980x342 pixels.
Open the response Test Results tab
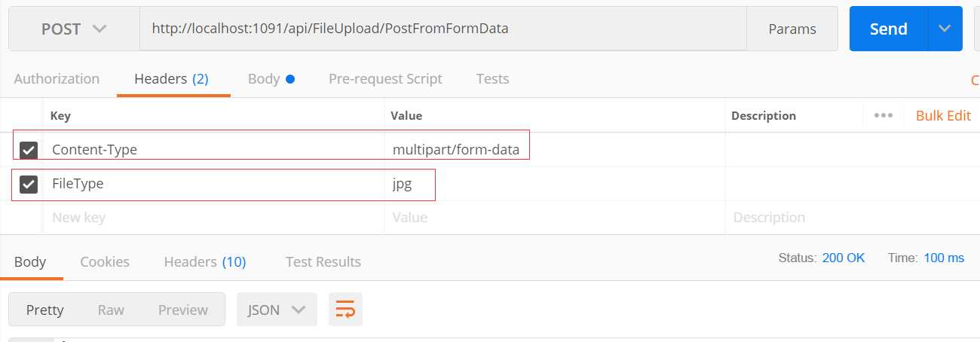tap(323, 261)
